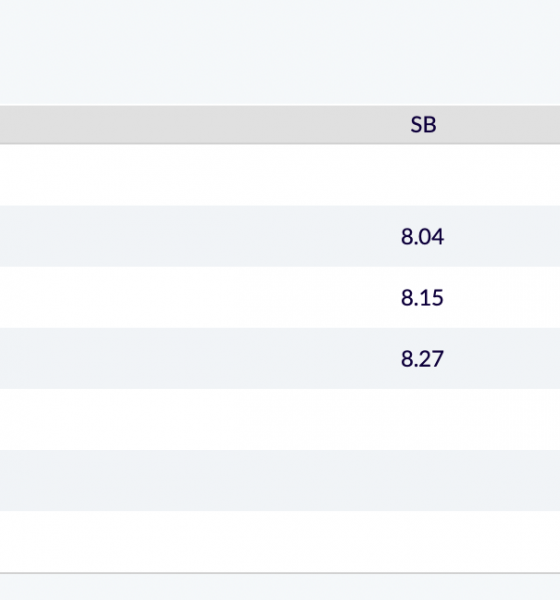The image size is (560, 600).
Task: Sort by the SB column header
Action: tap(423, 125)
